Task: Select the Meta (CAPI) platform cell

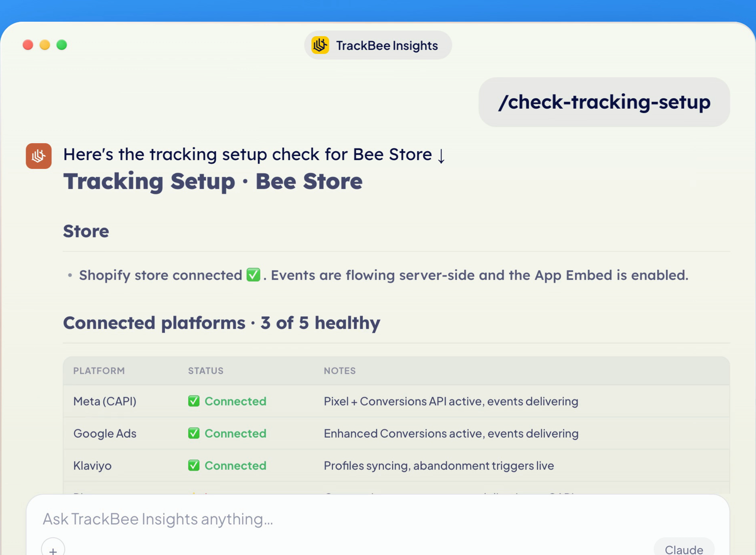Action: click(105, 401)
